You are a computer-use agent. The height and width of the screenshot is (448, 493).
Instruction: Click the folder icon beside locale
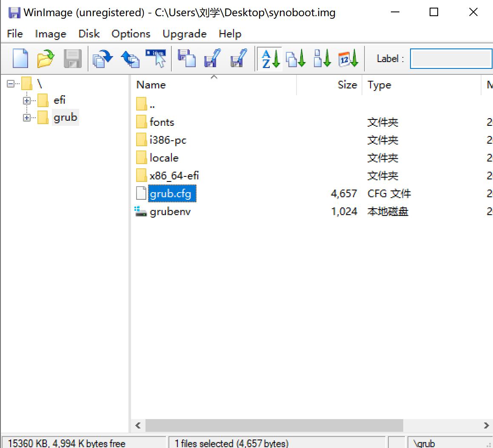142,158
